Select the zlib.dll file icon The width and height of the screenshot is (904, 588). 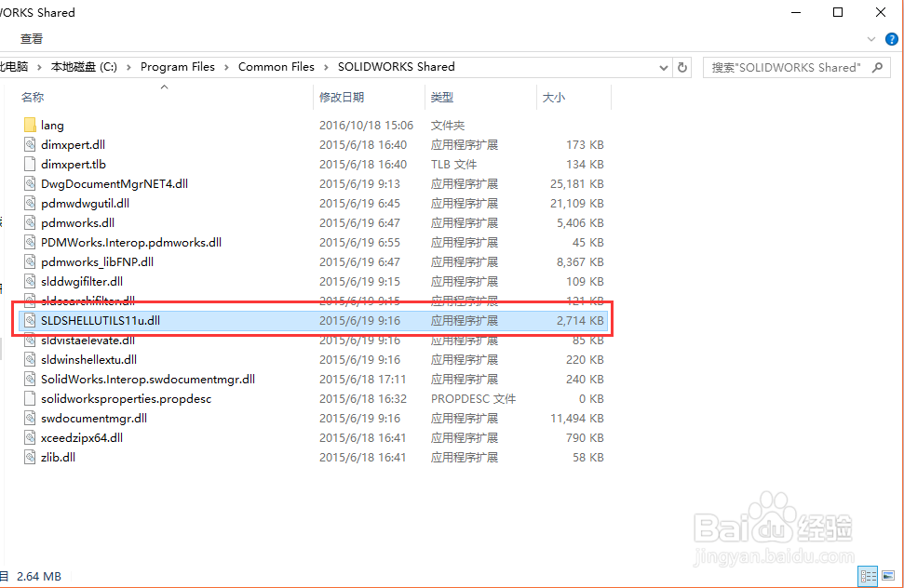(30, 457)
